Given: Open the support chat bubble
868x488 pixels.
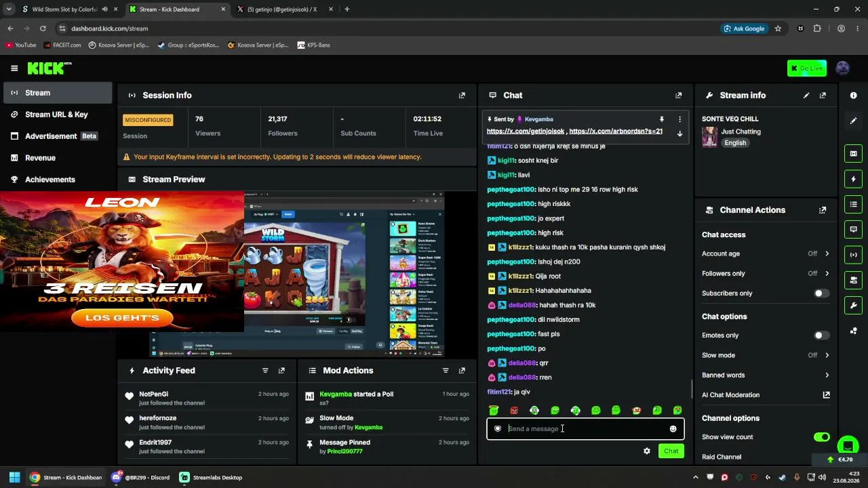Looking at the screenshot, I should [x=847, y=445].
